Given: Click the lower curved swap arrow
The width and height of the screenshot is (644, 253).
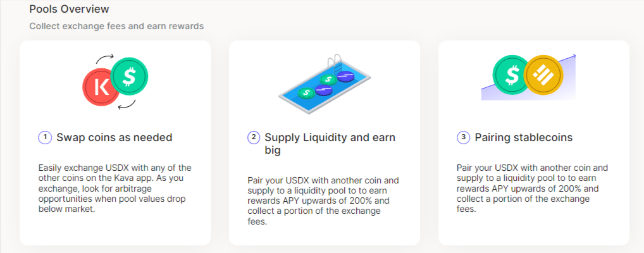Looking at the screenshot, I should [x=127, y=105].
